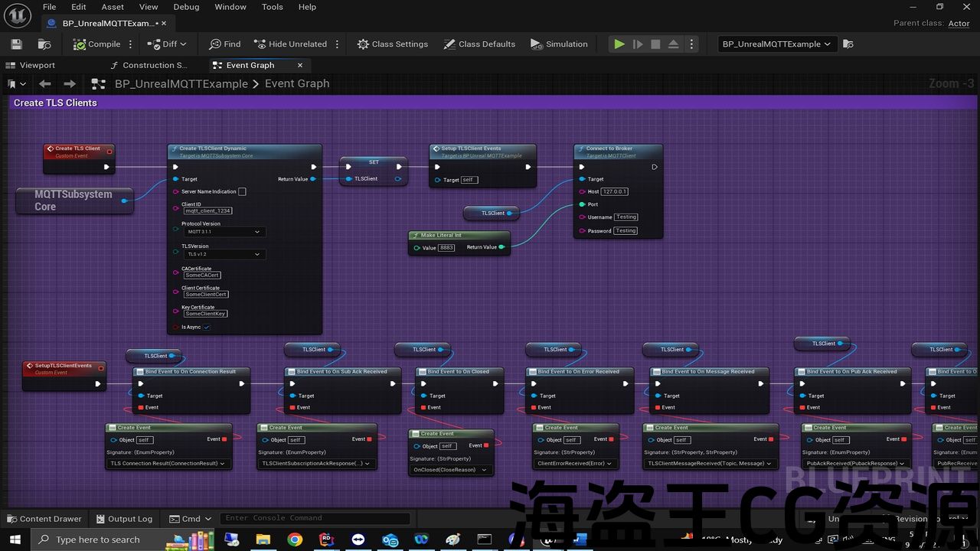
Task: Navigate forward with the right arrow
Action: point(70,84)
